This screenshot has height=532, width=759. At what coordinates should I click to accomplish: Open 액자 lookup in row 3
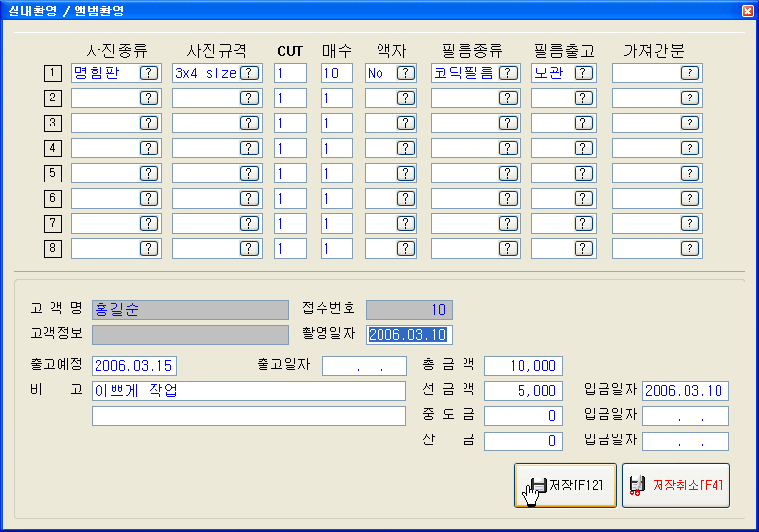[406, 124]
